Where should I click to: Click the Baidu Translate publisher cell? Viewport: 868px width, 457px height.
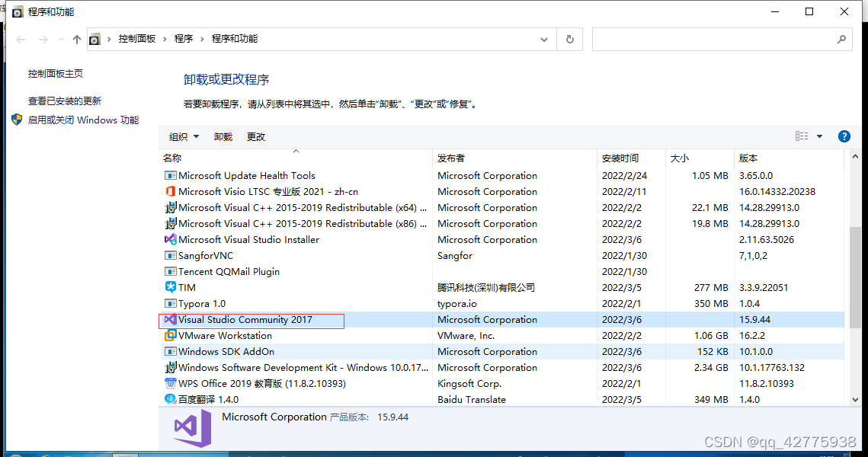[x=472, y=399]
